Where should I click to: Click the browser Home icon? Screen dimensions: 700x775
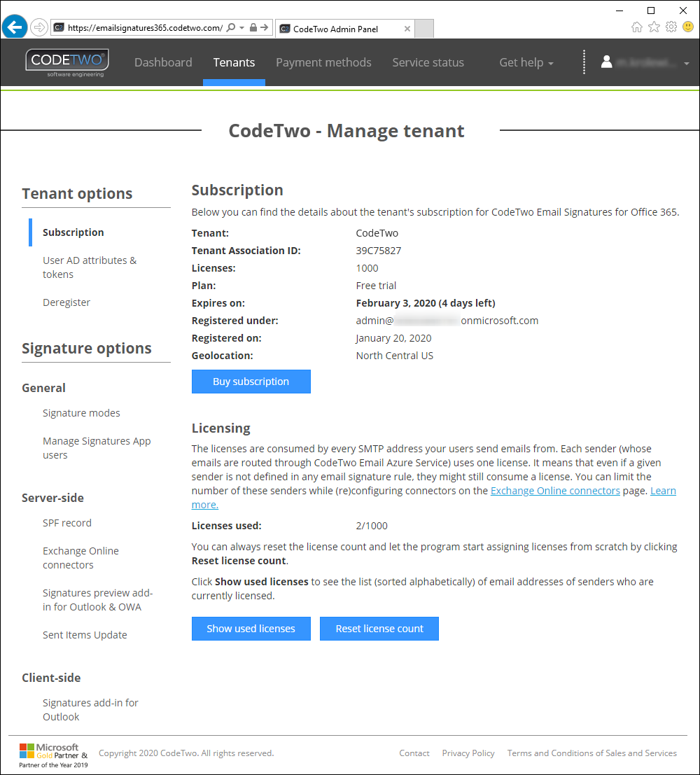[637, 27]
